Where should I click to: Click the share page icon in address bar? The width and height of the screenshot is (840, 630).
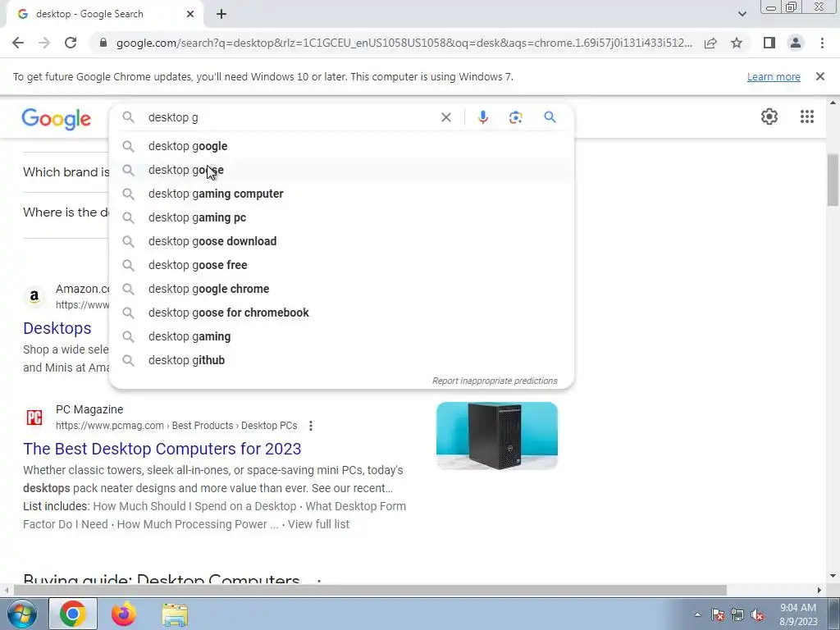(x=710, y=43)
